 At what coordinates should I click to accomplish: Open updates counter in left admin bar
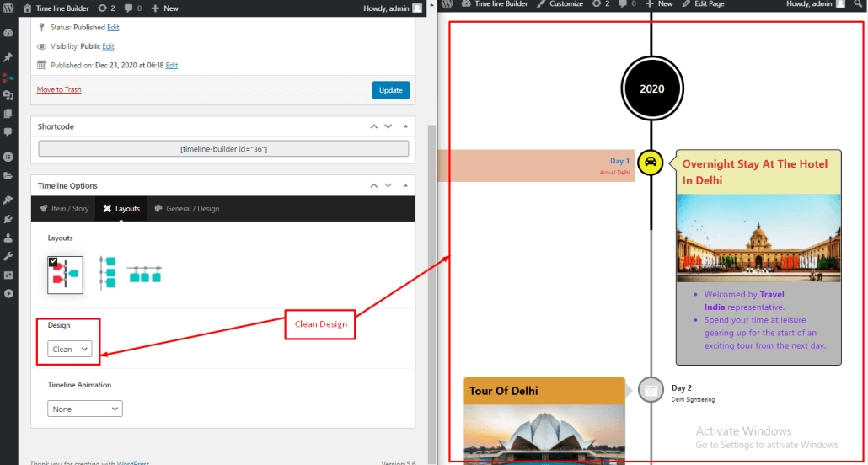pyautogui.click(x=104, y=8)
